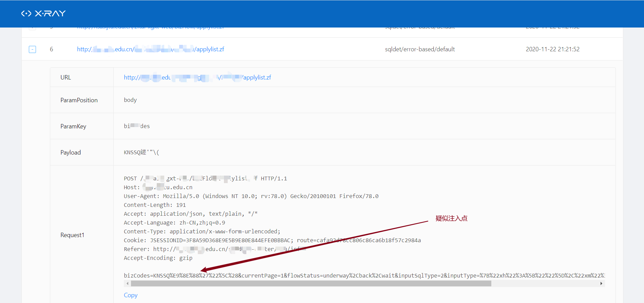Select the 'body' ParamPosition value
The image size is (644, 303).
130,100
